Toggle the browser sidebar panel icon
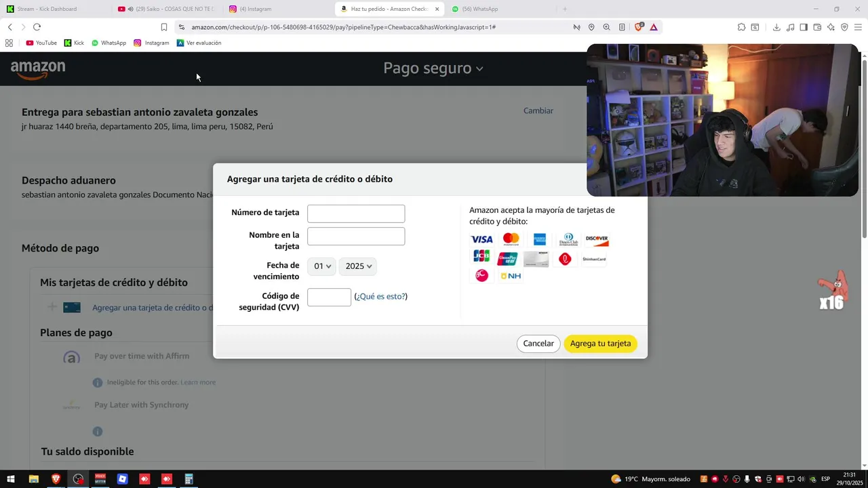The height and width of the screenshot is (488, 868). coord(804,27)
